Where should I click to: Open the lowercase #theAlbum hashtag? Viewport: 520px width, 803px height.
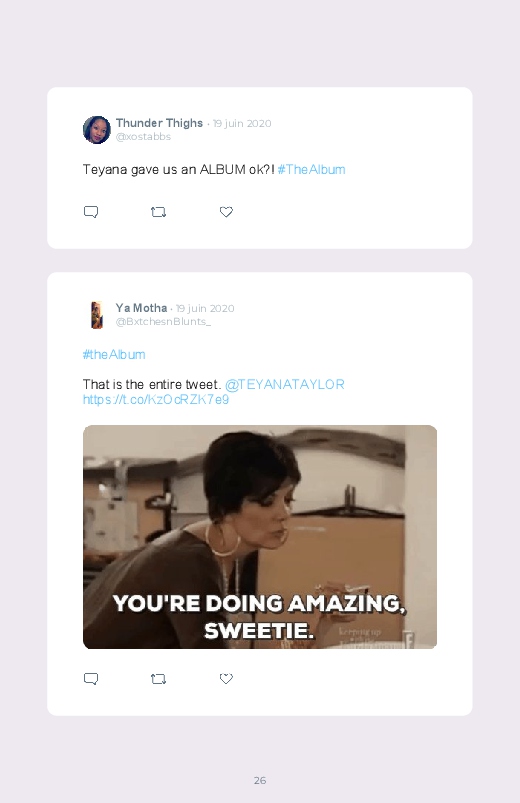[114, 354]
